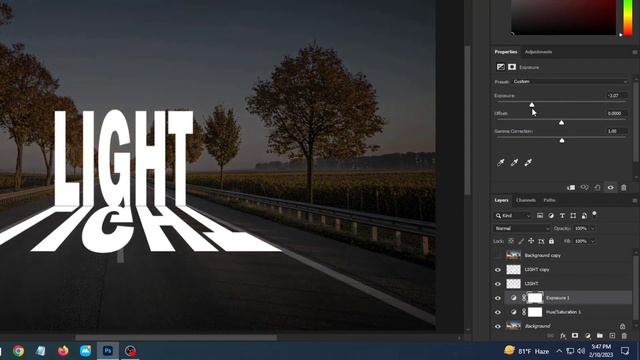This screenshot has height=360, width=640.
Task: Select the Background copy layer thumbnail
Action: pos(513,255)
